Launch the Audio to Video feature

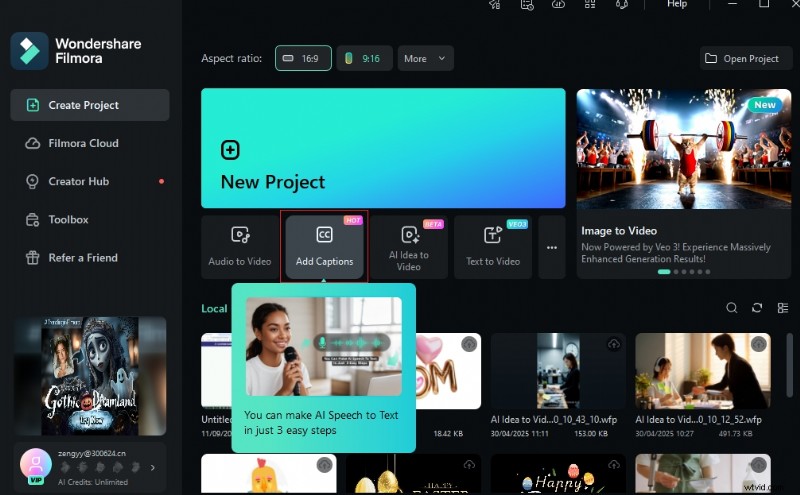pos(240,246)
